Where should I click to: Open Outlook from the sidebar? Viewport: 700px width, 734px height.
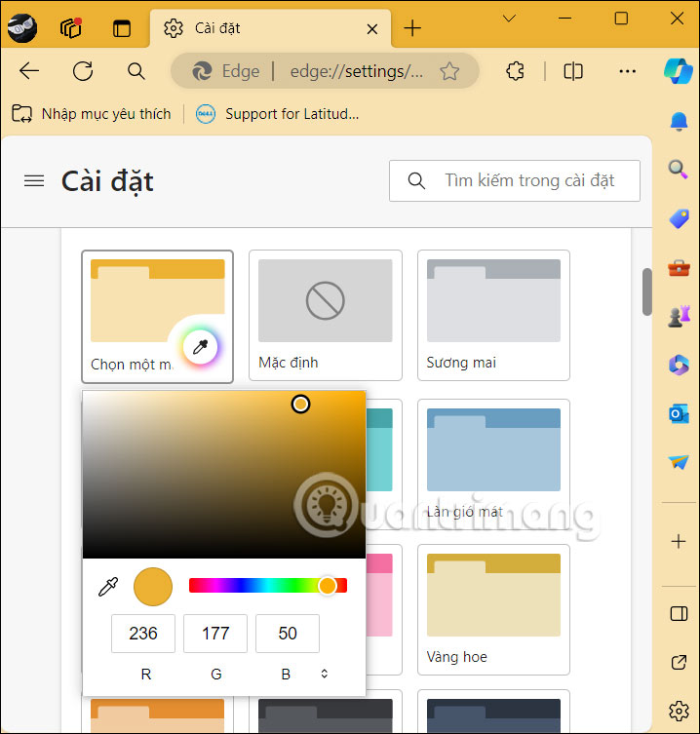tap(679, 414)
